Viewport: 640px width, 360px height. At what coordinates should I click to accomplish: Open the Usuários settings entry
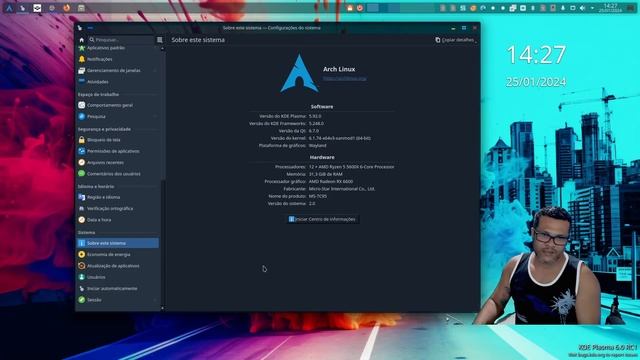pos(118,277)
